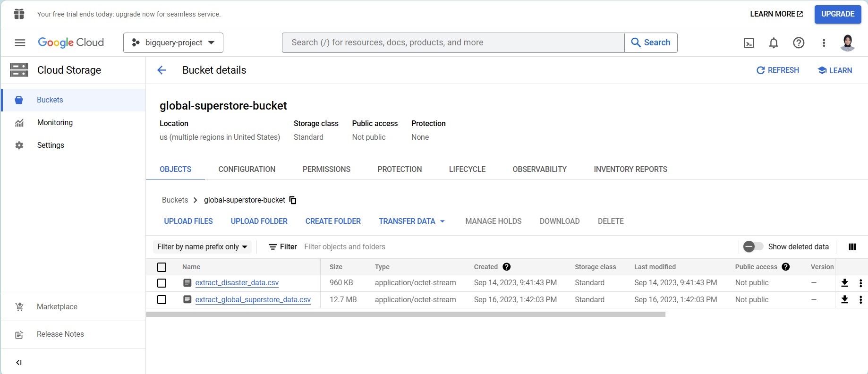The image size is (868, 374).
Task: Copy bucket name with the copy icon
Action: (293, 200)
